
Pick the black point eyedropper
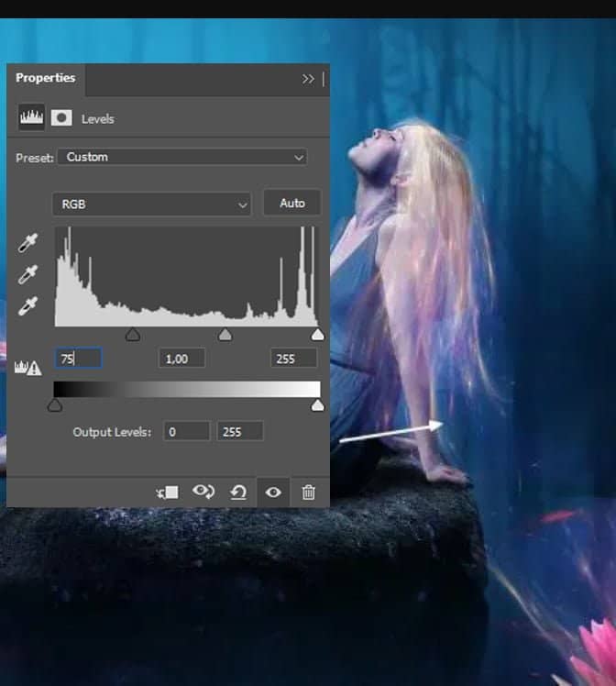tap(28, 245)
